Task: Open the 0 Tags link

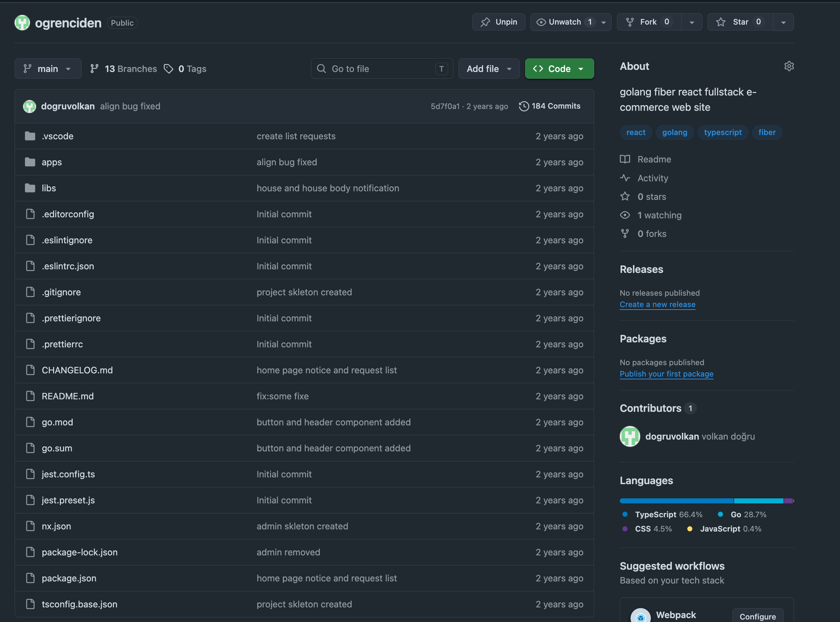Action: pos(185,68)
